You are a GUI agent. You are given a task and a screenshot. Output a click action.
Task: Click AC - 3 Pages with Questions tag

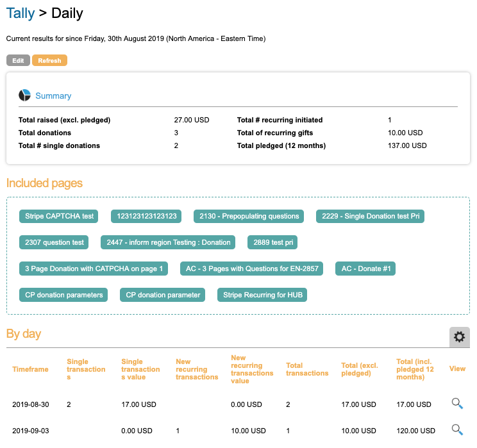pyautogui.click(x=251, y=269)
